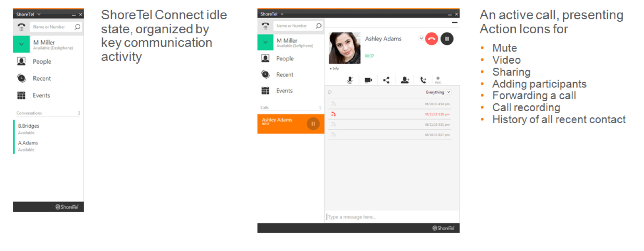Screen dimensions: 644x251
Task: Click Ashley Adams profile photo
Action: [344, 48]
